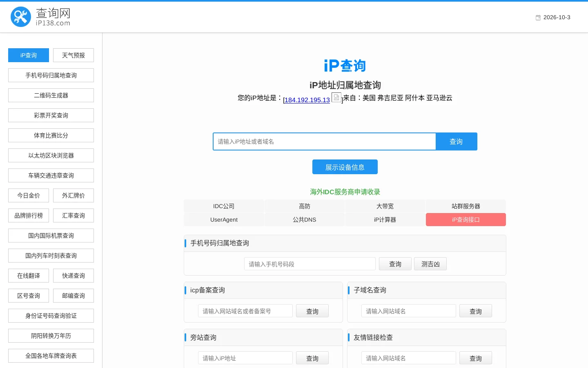The height and width of the screenshot is (368, 588).
Task: Go to 彩票开奖查询 in the sidebar
Action: point(51,115)
